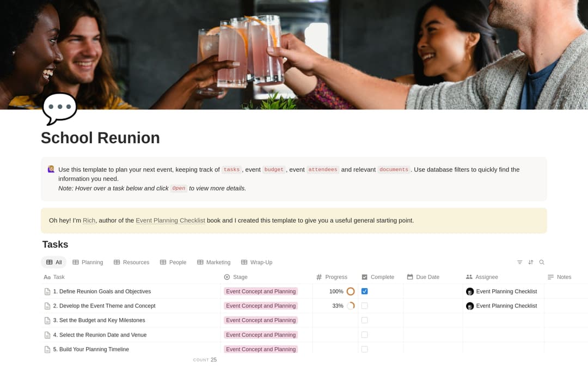Open the Assignee column header menu

482,277
